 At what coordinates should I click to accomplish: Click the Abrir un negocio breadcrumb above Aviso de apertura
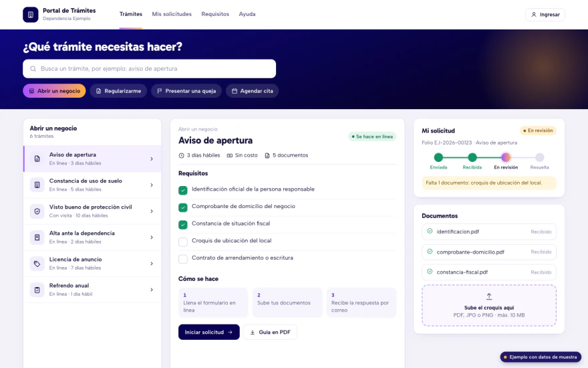[198, 129]
